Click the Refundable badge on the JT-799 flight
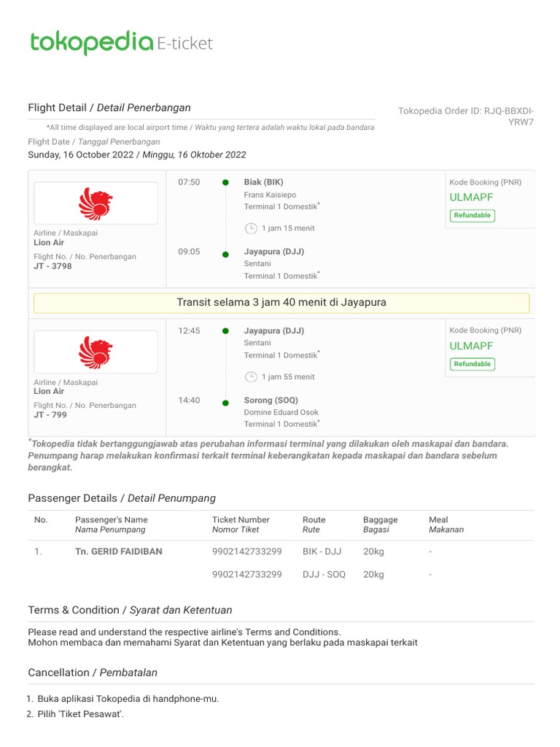Screen dimensions: 560x747 tap(472, 364)
